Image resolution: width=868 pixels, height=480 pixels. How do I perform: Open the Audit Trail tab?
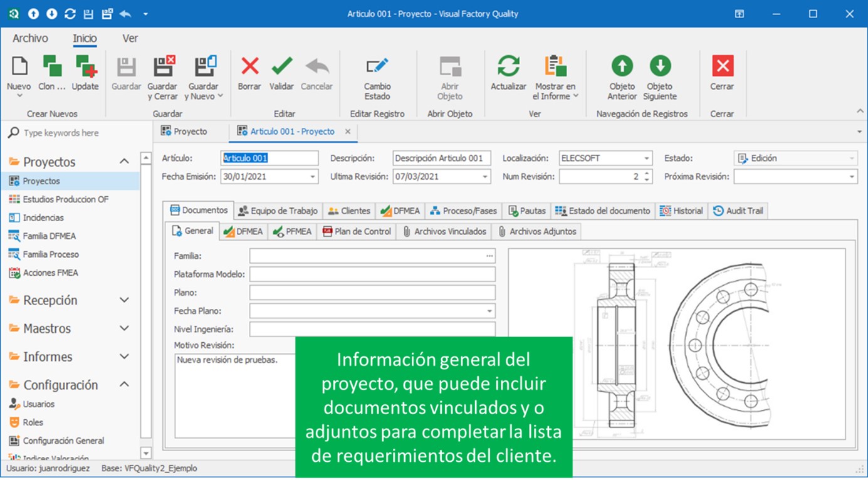tap(738, 211)
